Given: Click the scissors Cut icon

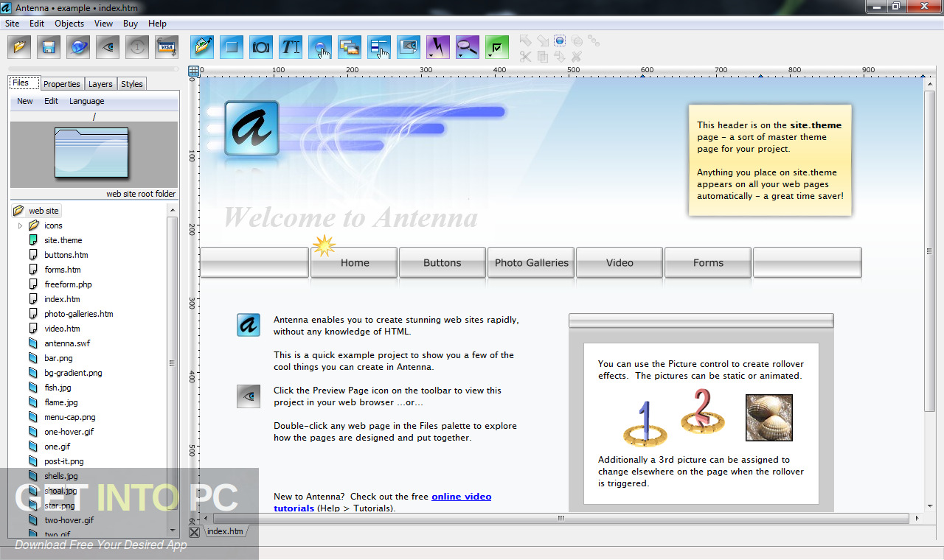Looking at the screenshot, I should [x=525, y=56].
